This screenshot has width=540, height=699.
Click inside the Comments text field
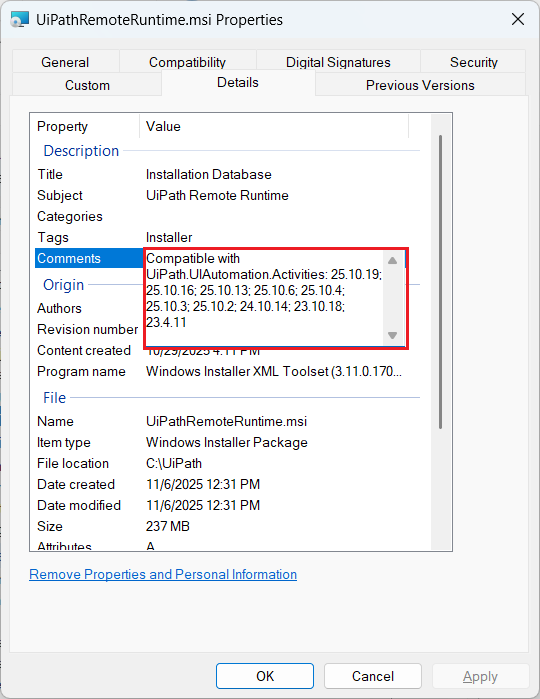264,298
